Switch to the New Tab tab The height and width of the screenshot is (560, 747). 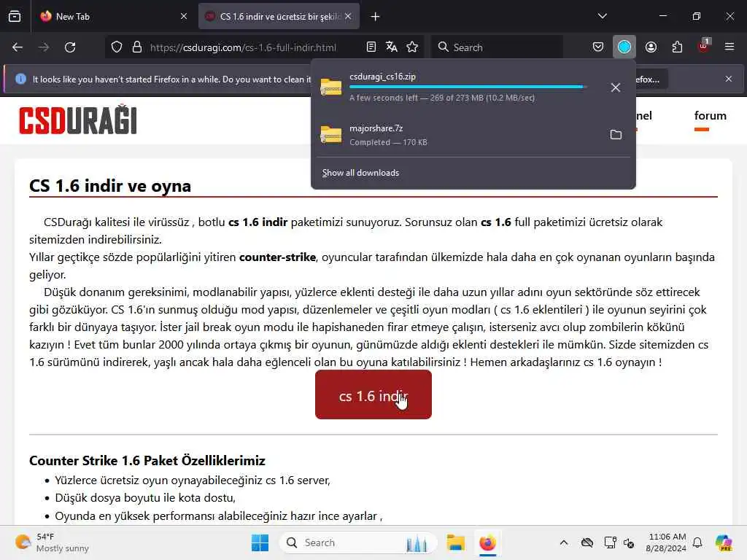tap(112, 16)
